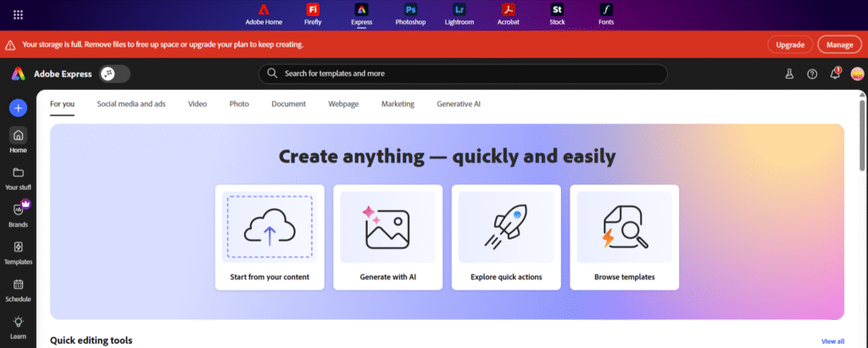Click the search for templates field
Viewport: 868px width, 348px height.
(462, 74)
